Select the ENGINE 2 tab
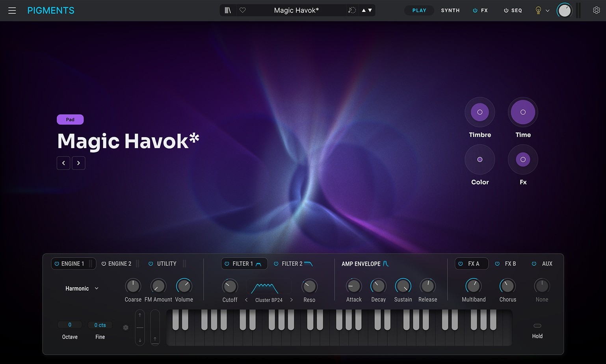This screenshot has height=364, width=606. point(120,264)
